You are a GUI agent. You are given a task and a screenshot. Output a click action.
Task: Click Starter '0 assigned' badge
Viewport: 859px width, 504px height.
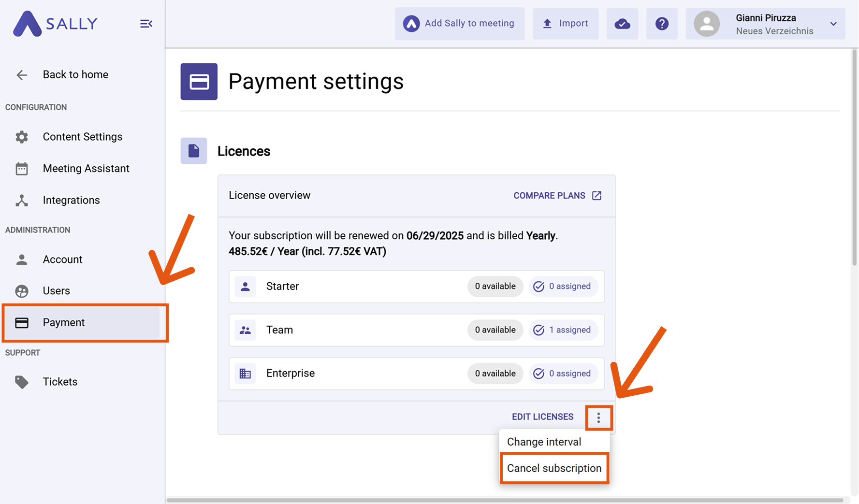click(563, 287)
